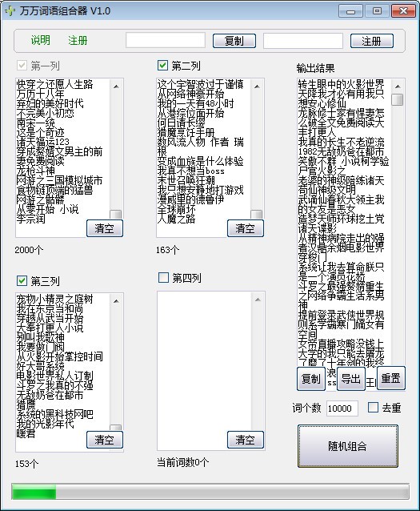Click the 随机组合 button
The image size is (420, 511).
coord(348,446)
